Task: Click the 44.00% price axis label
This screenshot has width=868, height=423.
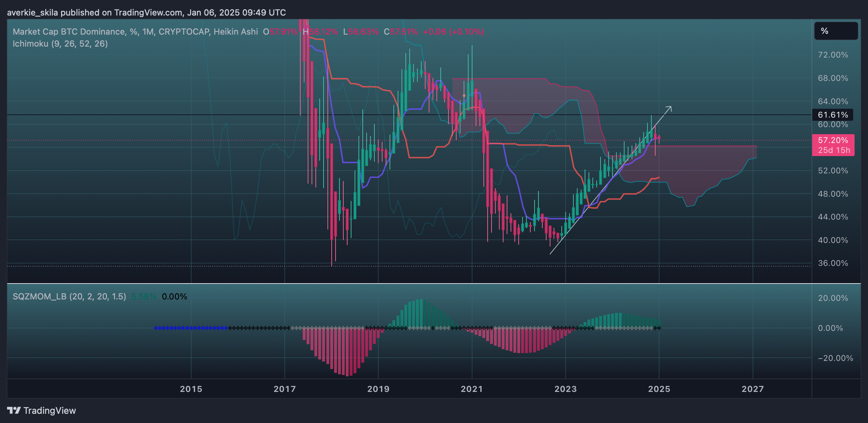Action: [833, 217]
